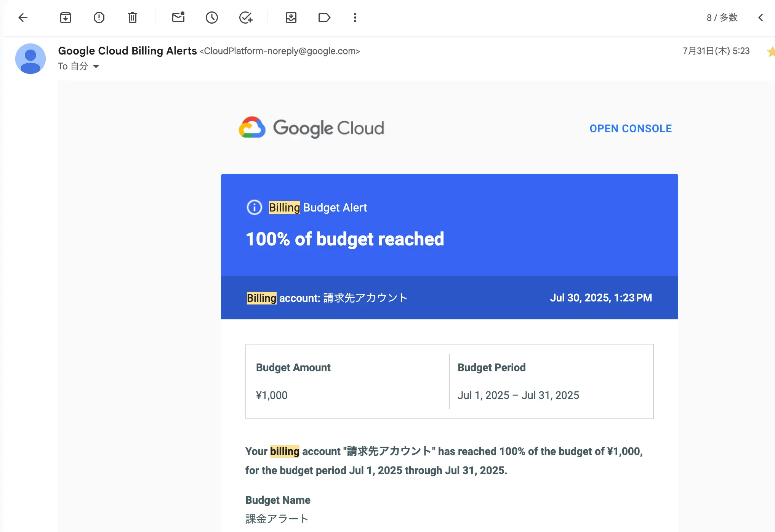This screenshot has height=532, width=775.
Task: Toggle the star on this email
Action: coord(771,51)
